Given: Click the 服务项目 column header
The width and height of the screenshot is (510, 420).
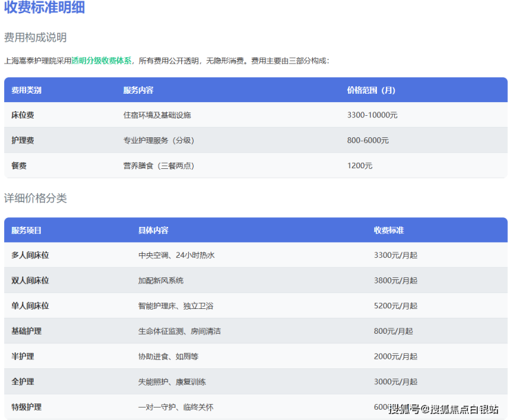Looking at the screenshot, I should pyautogui.click(x=26, y=230).
